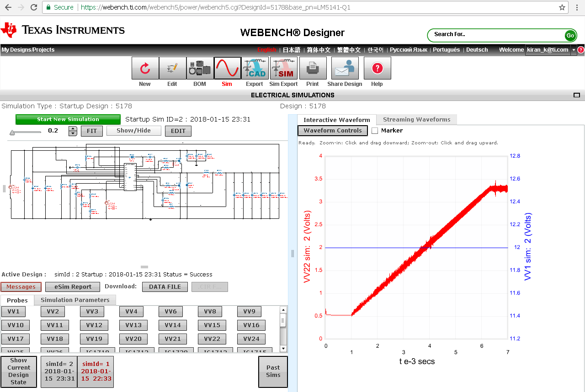Screen dimensions: 585x392
Task: Click Start New Simulation button
Action: click(68, 119)
